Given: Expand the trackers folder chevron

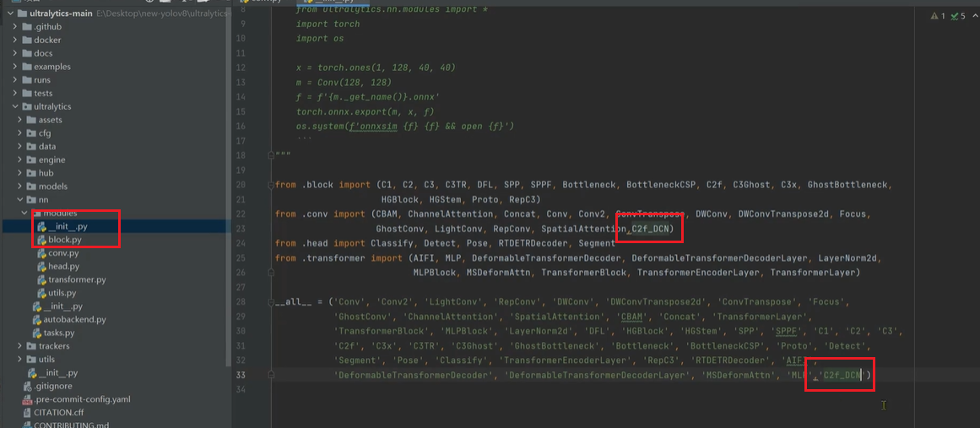Looking at the screenshot, I should coord(20,345).
